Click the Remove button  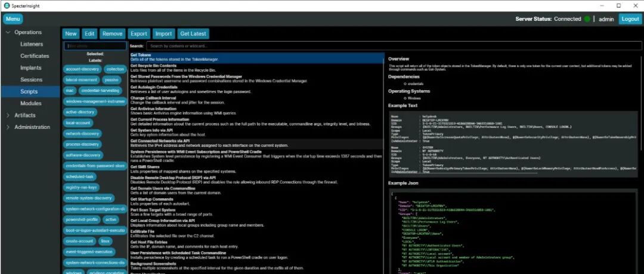pyautogui.click(x=112, y=34)
